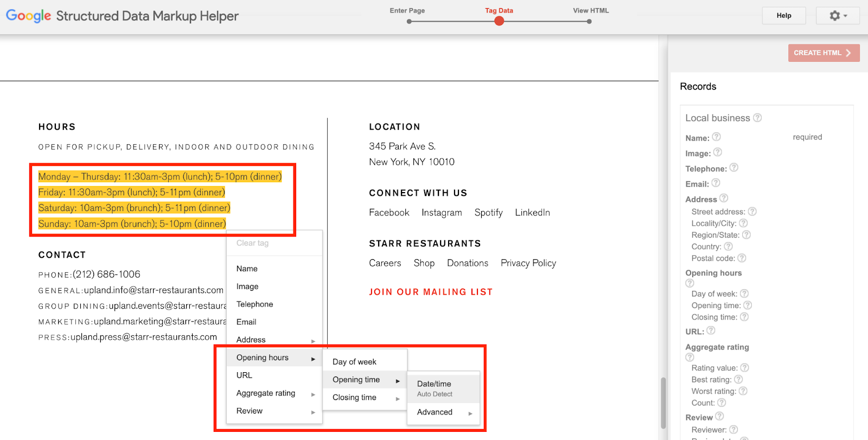Open the Shop link
This screenshot has height=440, width=868.
pos(424,263)
